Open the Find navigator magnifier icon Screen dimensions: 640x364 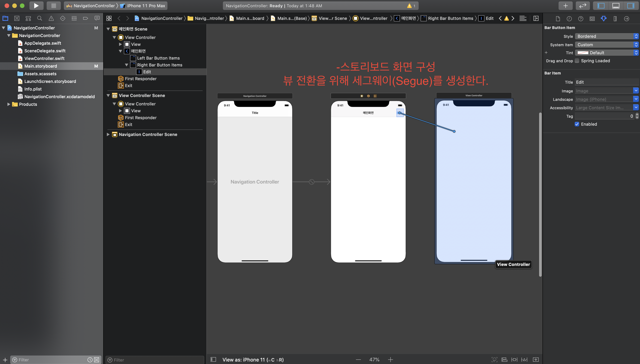pyautogui.click(x=40, y=18)
